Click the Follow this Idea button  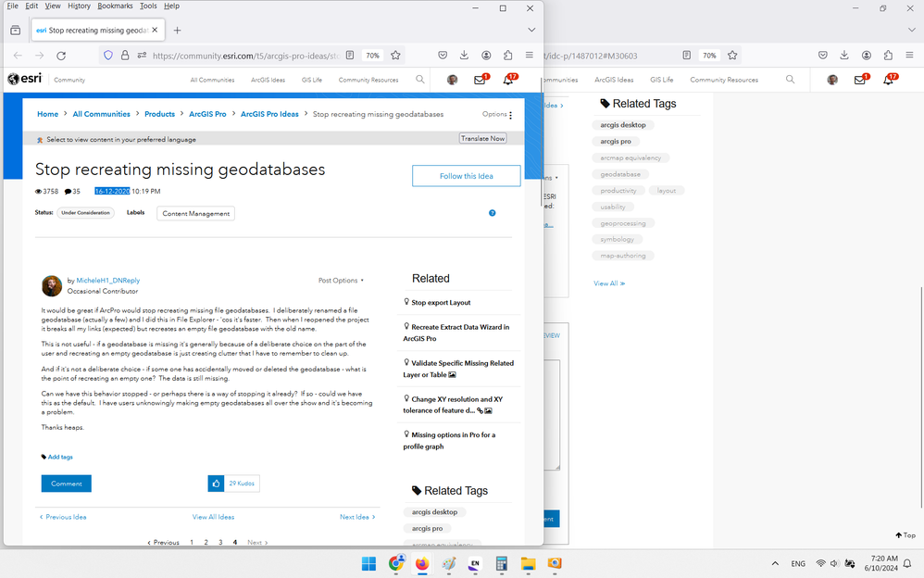click(x=466, y=176)
